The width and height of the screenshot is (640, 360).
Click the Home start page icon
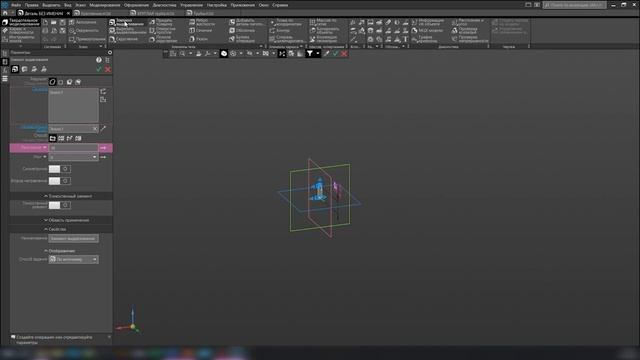(x=5, y=13)
